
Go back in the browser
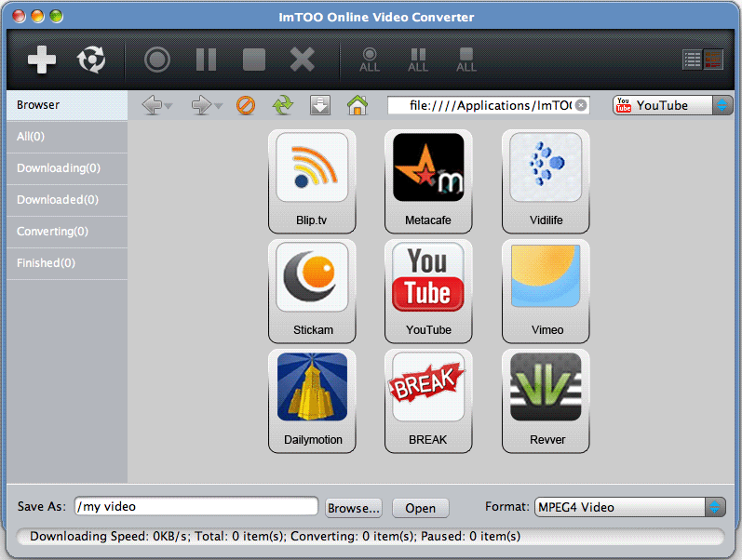152,105
